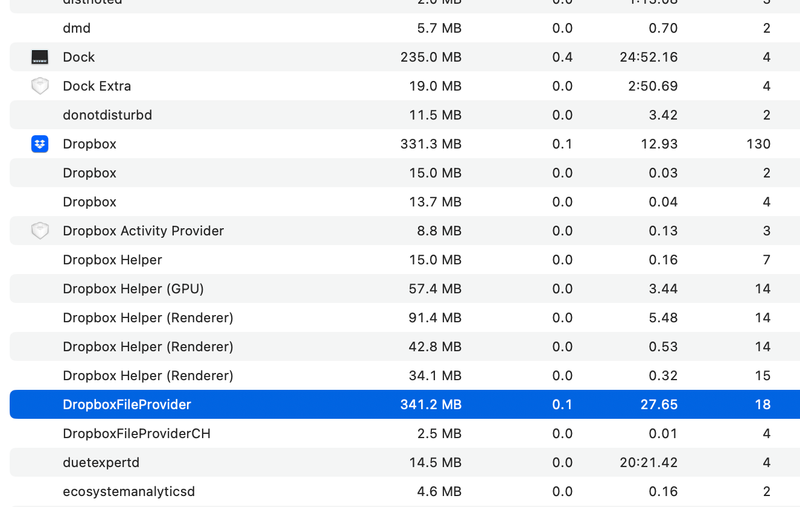The width and height of the screenshot is (800, 507).
Task: Select the duetexpertd process
Action: (405, 462)
